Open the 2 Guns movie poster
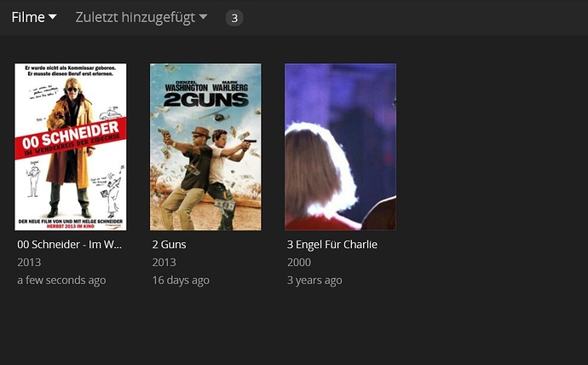 click(x=205, y=147)
